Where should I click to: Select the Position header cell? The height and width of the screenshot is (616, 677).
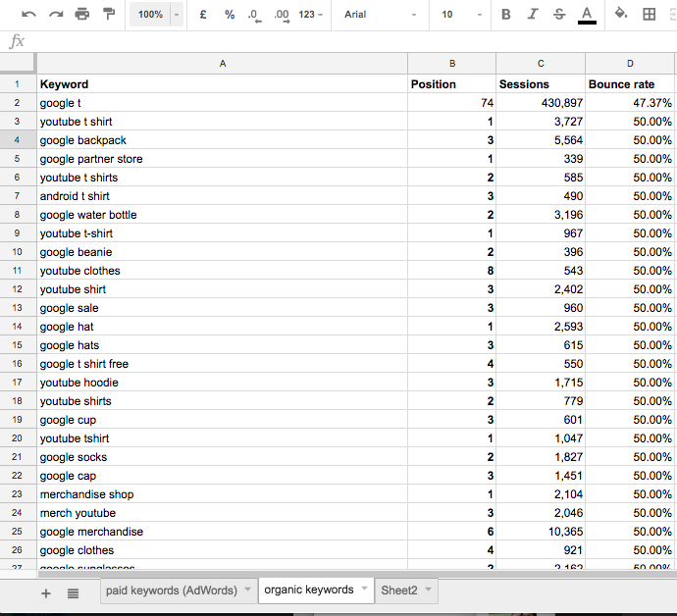click(x=452, y=84)
